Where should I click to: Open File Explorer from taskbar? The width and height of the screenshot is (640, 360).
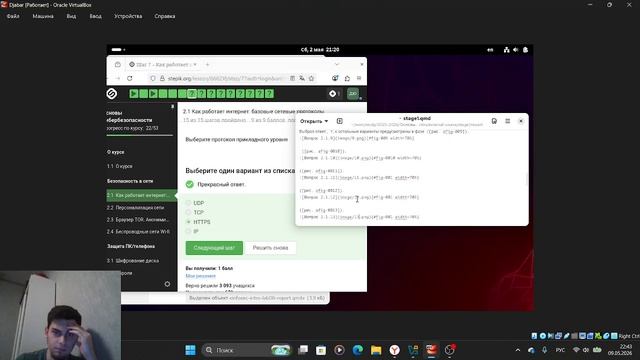tap(376, 350)
